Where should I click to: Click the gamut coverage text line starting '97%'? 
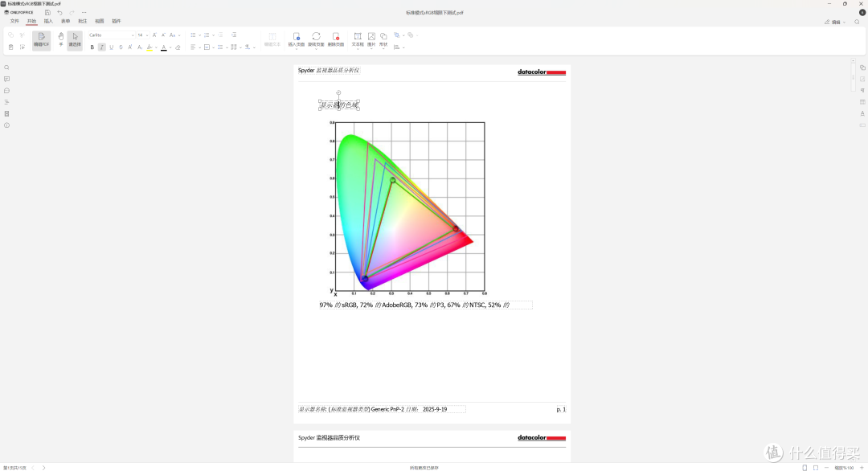click(425, 305)
